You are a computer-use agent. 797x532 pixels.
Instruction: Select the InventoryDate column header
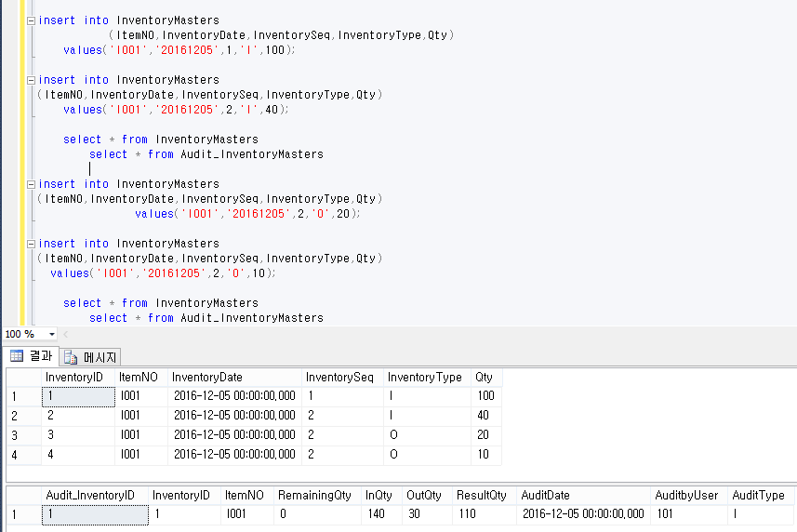click(206, 378)
